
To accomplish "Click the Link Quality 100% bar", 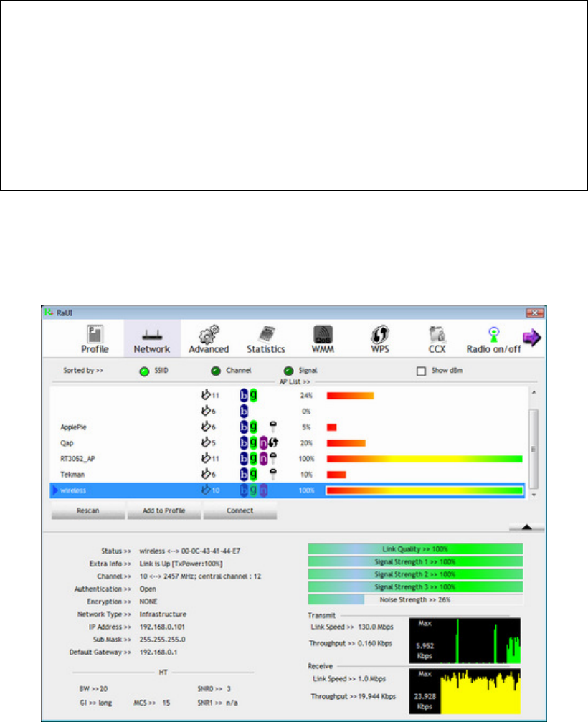I will coord(415,549).
